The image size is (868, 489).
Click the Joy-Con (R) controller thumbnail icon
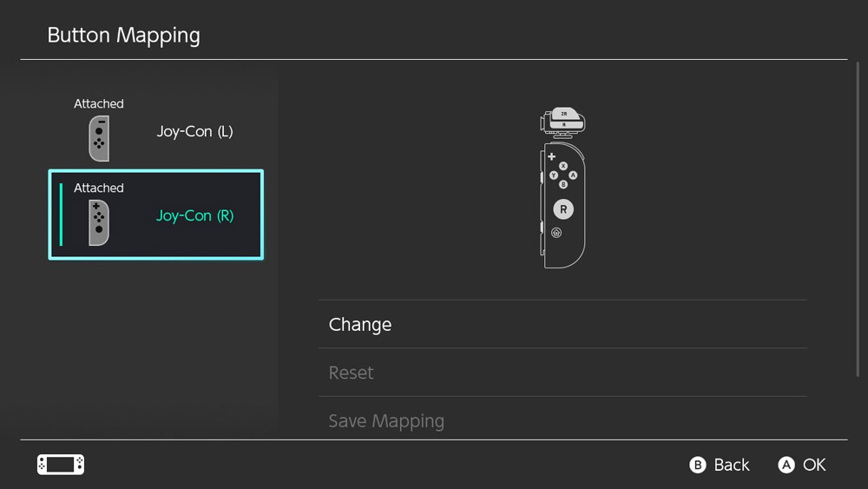[x=99, y=222]
